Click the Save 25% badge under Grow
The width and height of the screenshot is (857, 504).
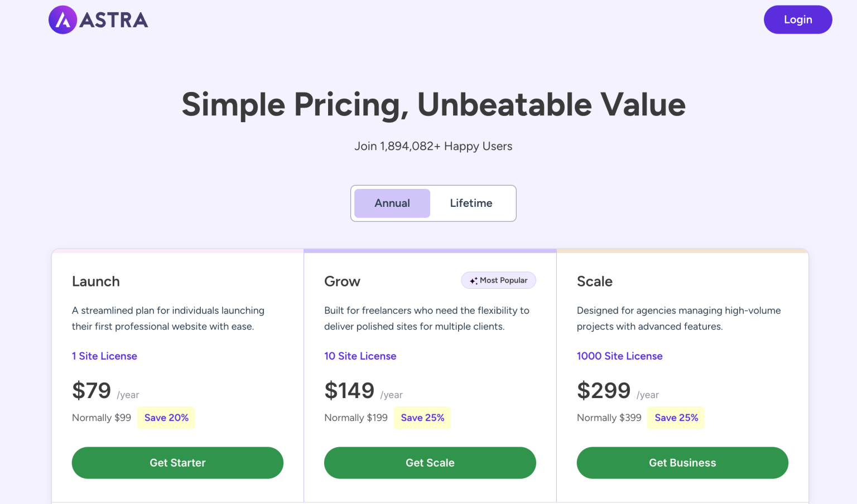422,418
